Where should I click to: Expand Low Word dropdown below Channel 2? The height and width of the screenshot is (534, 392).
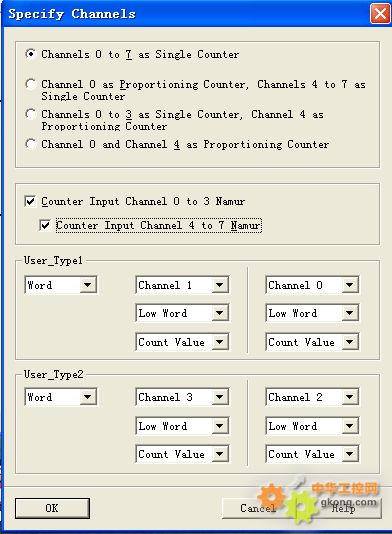coord(312,426)
